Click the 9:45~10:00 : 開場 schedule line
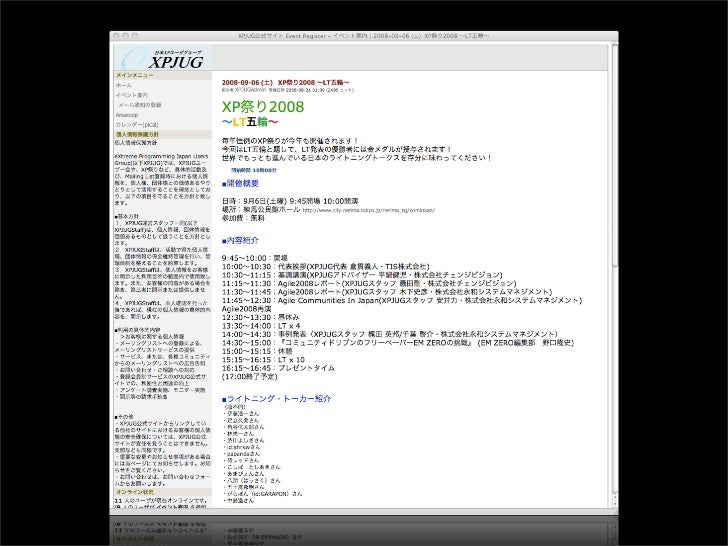This screenshot has width=728, height=546. [255, 258]
